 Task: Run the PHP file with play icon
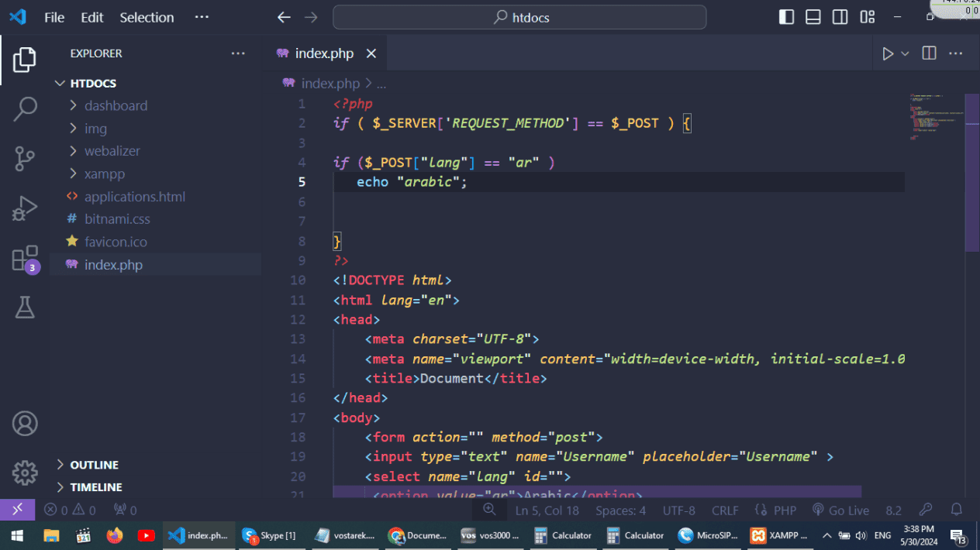[x=888, y=53]
